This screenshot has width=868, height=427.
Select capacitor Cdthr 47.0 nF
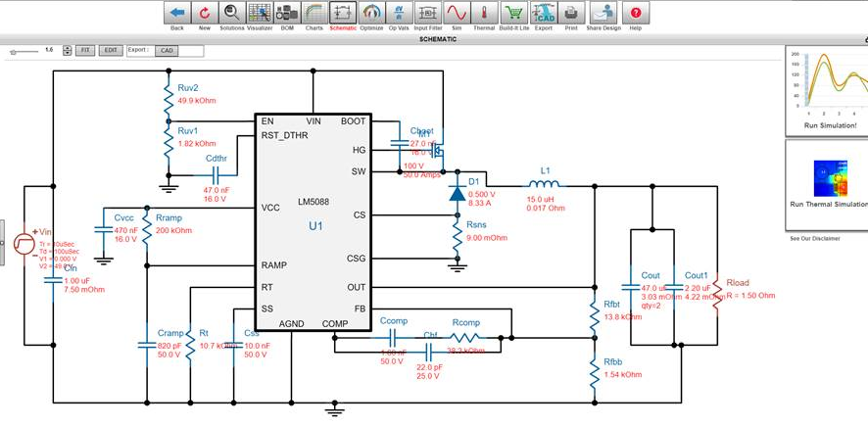tap(215, 176)
